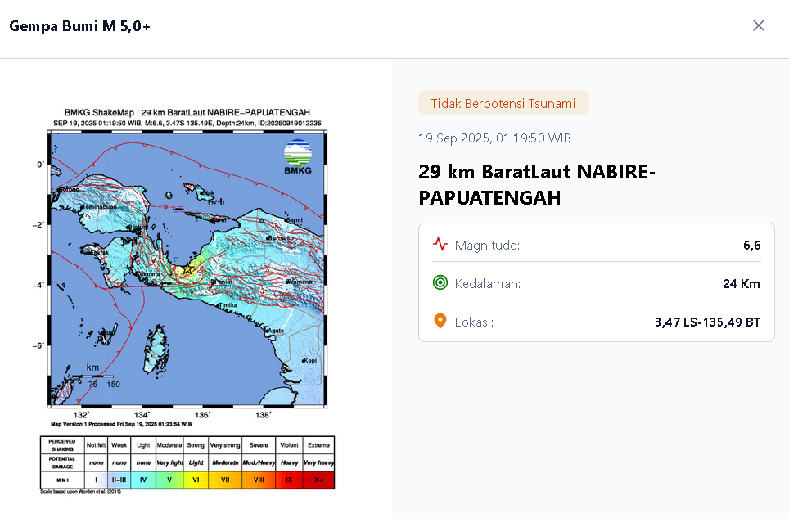Click the green Kedalaman target icon
The width and height of the screenshot is (789, 532).
(440, 283)
